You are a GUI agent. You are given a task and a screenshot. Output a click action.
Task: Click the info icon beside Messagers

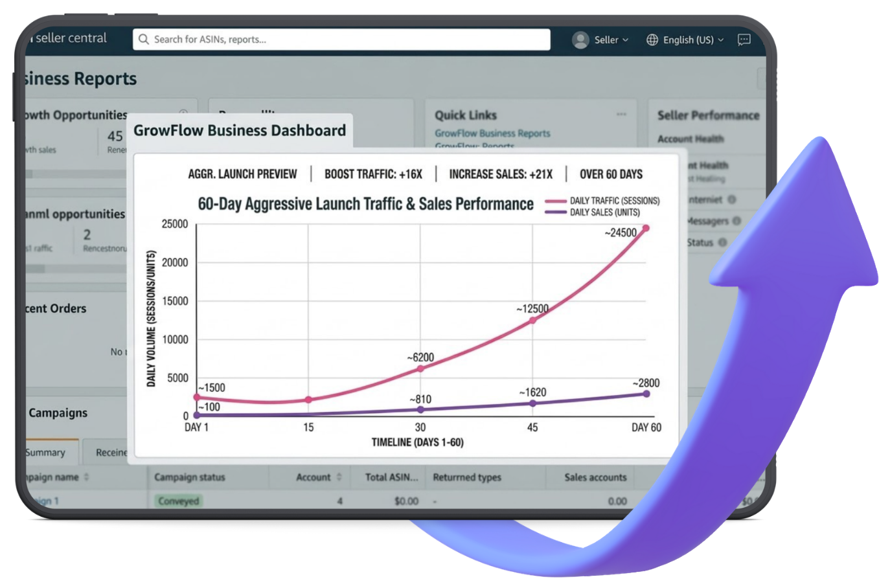pyautogui.click(x=736, y=221)
